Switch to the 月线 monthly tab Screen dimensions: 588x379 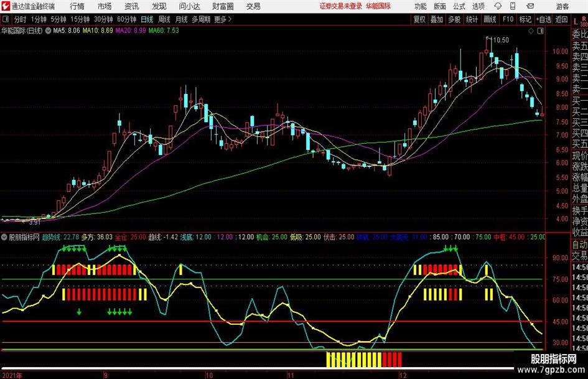pyautogui.click(x=182, y=19)
